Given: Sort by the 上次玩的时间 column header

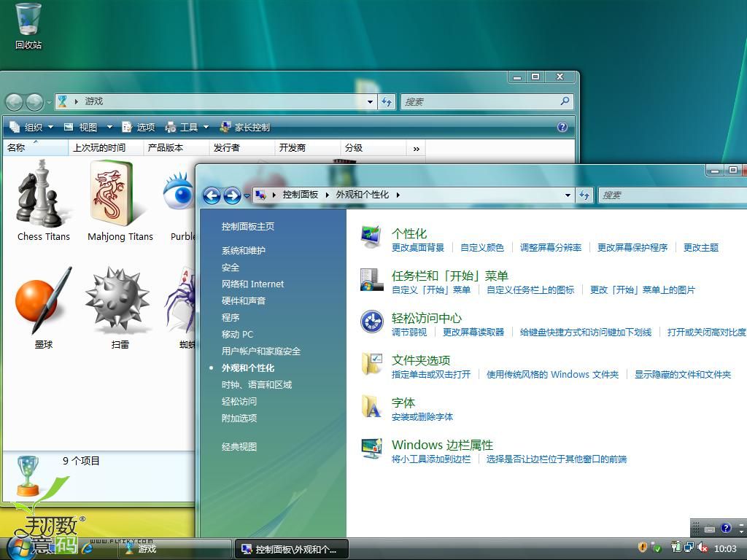Looking at the screenshot, I should click(106, 147).
